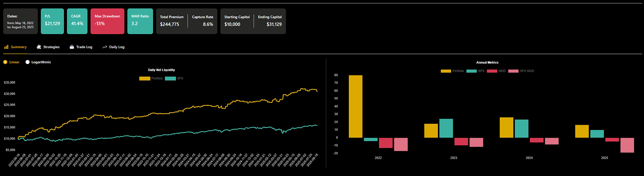Click the 2025 Portfolio bar in Annual Metrics
This screenshot has height=176, width=644.
pyautogui.click(x=582, y=131)
